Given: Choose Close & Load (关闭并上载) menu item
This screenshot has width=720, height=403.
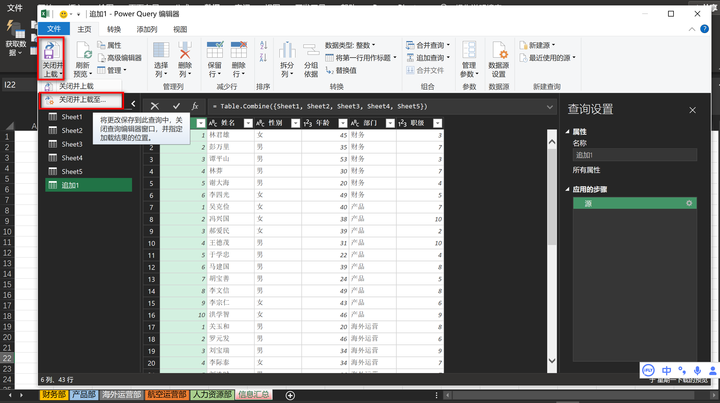Looking at the screenshot, I should tap(81, 86).
